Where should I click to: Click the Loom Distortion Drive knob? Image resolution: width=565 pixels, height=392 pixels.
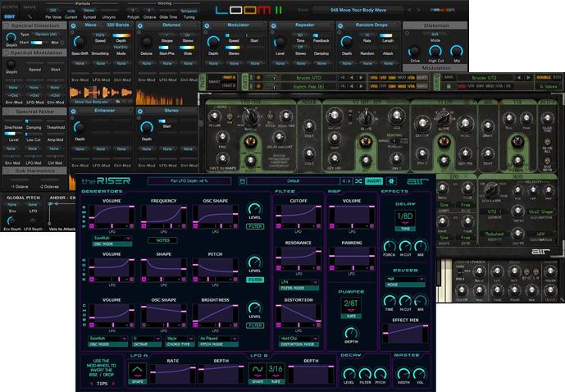[415, 52]
